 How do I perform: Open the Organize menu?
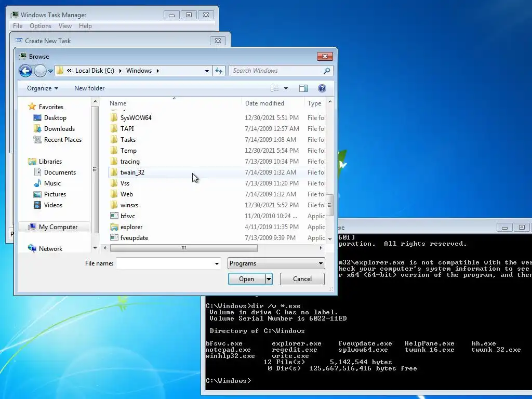point(43,88)
